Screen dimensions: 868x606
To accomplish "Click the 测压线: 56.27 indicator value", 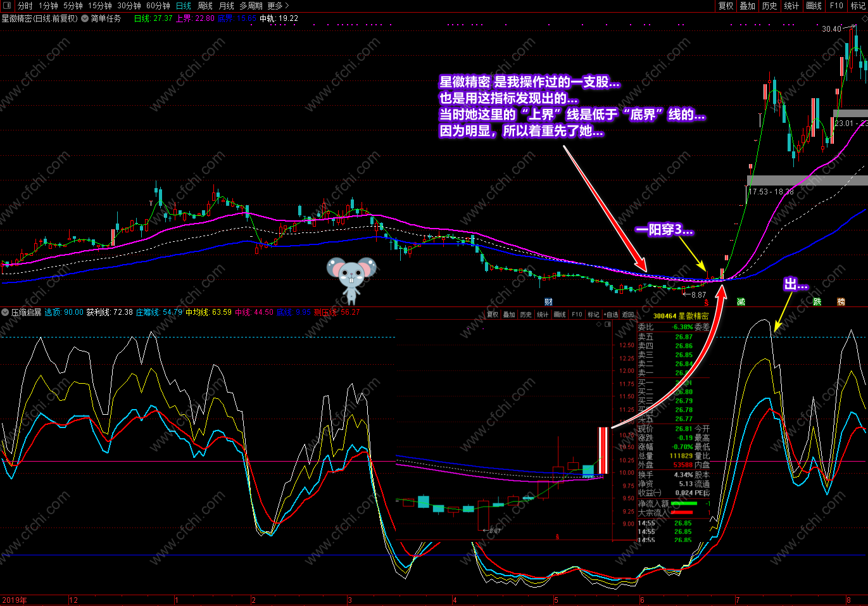I will 337,312.
